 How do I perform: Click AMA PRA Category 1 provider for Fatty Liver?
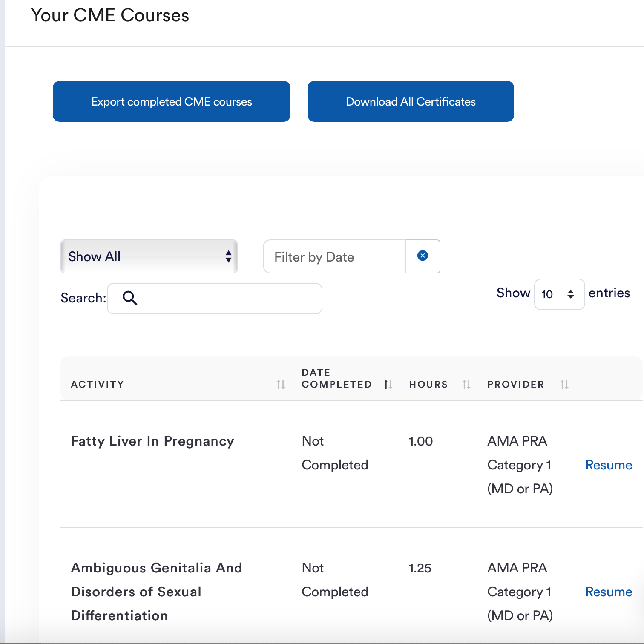coord(520,465)
